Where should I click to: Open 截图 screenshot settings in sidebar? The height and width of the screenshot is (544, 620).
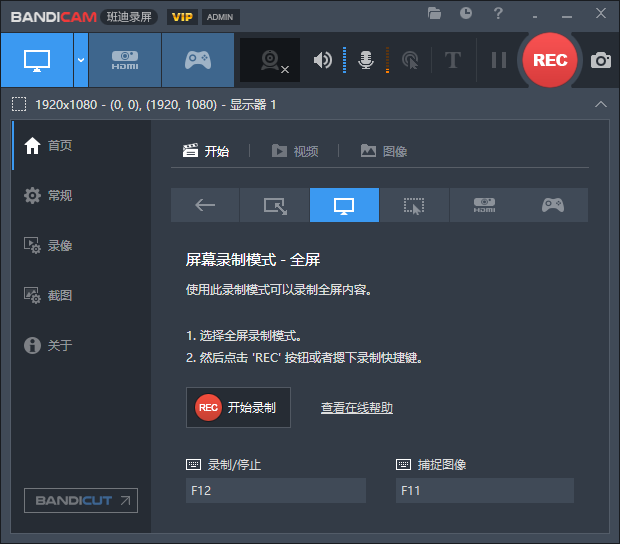coord(81,295)
